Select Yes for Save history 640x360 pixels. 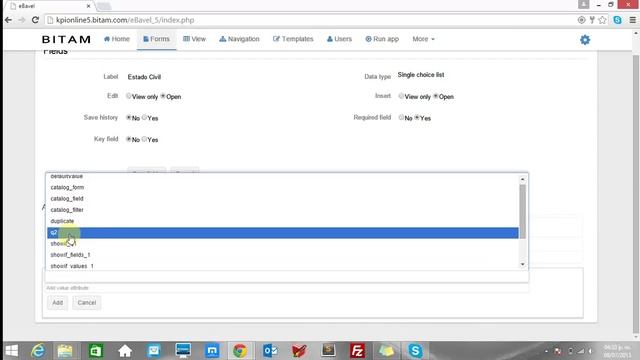click(x=144, y=118)
